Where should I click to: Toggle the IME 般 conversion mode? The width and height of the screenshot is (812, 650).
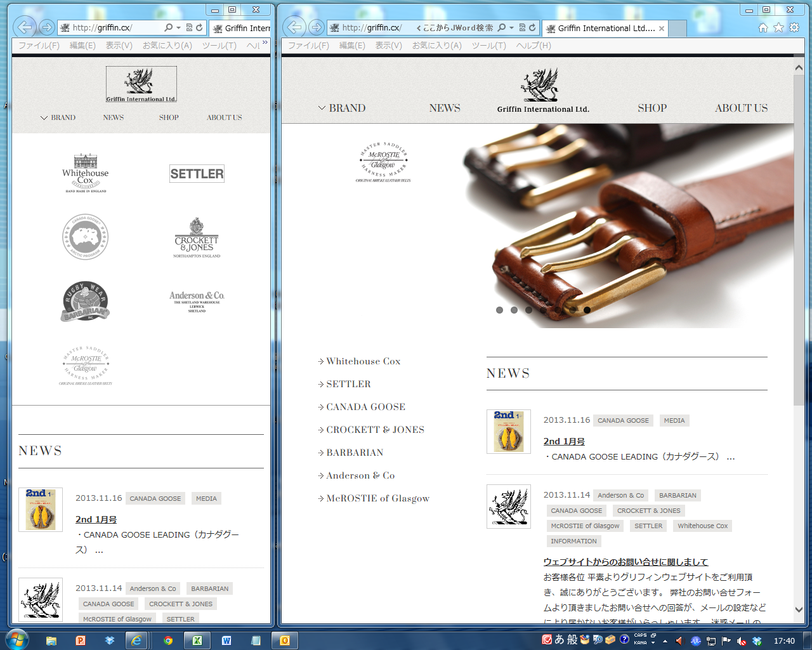click(572, 640)
